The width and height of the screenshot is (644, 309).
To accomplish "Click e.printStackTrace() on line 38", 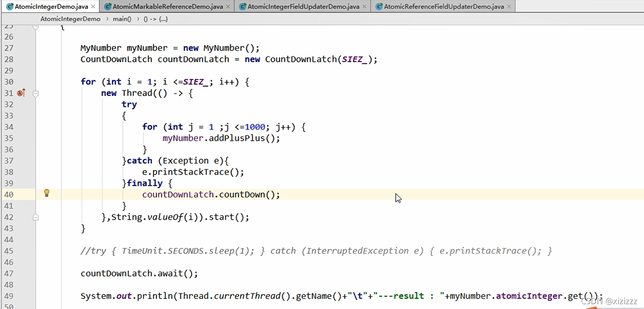I will [193, 172].
